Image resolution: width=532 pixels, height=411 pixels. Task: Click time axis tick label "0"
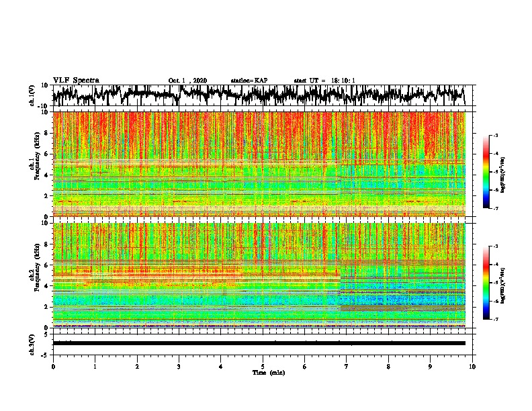(53, 367)
